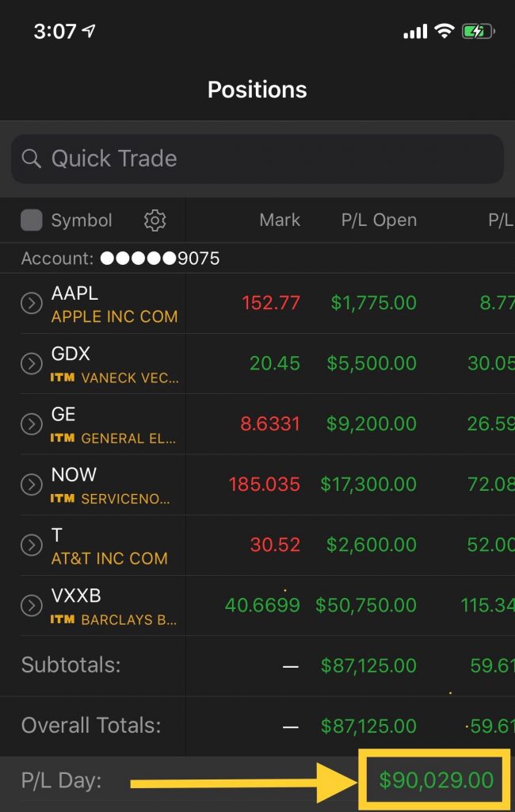Open the column settings gear icon
Screen dimensions: 515x812
point(154,220)
